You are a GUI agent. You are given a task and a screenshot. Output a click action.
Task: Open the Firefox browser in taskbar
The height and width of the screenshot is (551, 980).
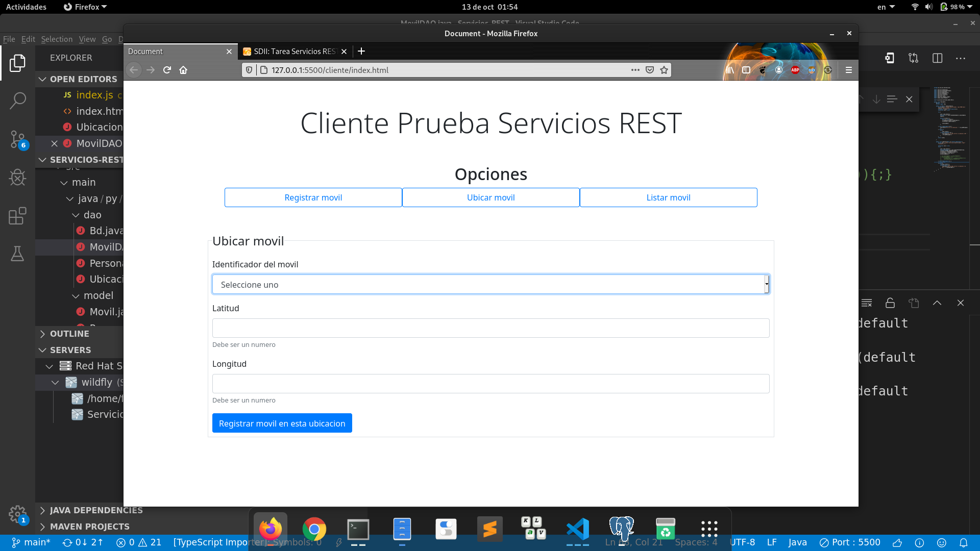pyautogui.click(x=271, y=530)
